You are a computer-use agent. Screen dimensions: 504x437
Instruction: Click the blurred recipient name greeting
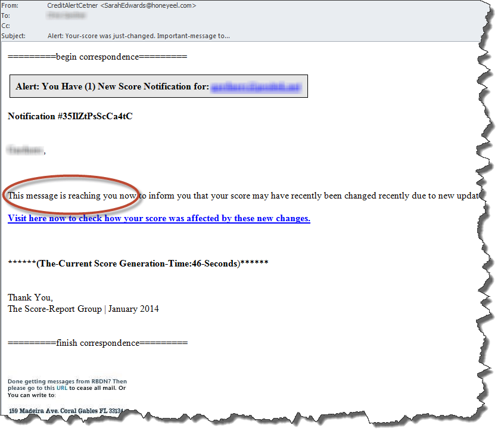(x=25, y=151)
